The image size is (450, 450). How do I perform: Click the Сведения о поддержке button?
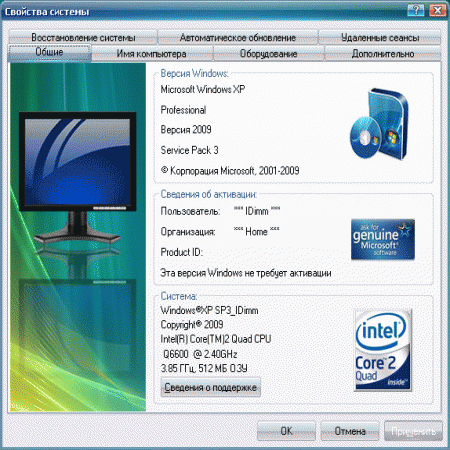[211, 387]
